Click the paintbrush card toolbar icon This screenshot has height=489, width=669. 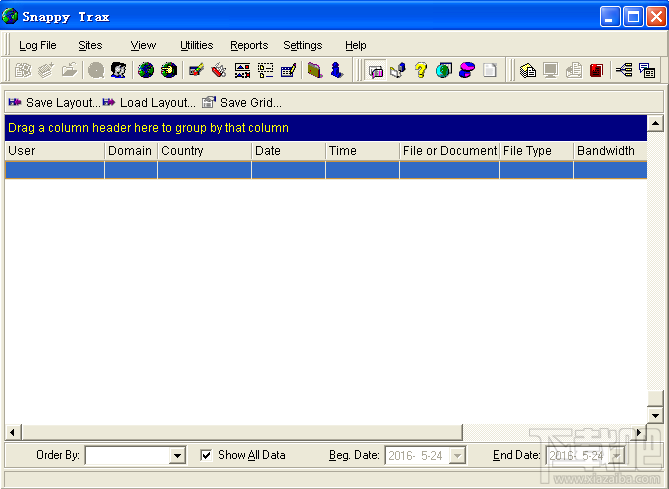(196, 70)
